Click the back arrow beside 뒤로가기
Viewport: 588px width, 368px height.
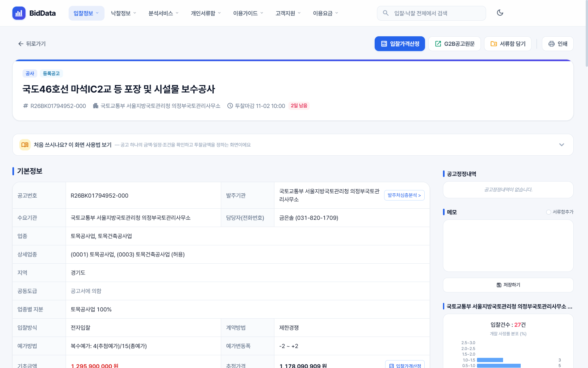21,44
